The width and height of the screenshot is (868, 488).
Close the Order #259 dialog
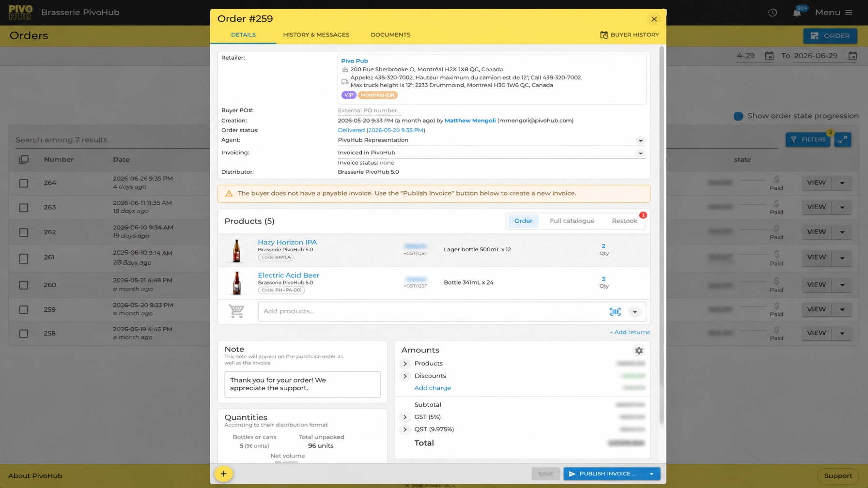pos(654,19)
